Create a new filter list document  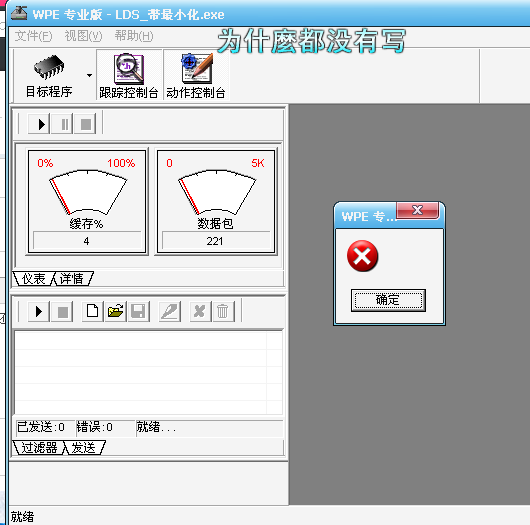click(x=93, y=311)
